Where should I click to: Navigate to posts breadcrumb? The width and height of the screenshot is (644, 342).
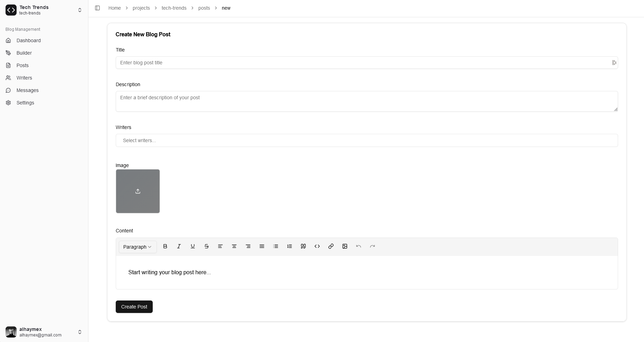tap(204, 8)
